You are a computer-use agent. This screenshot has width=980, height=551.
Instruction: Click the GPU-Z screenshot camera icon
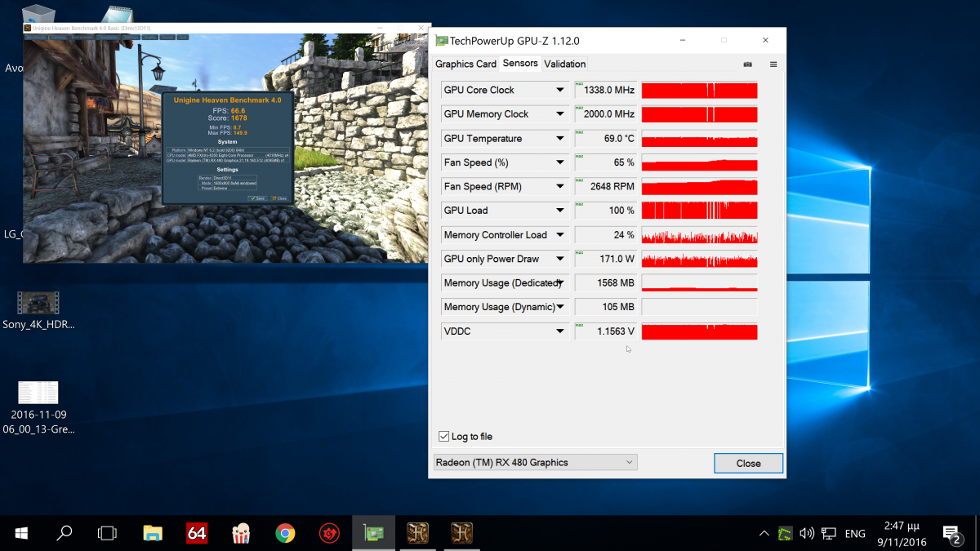[x=747, y=64]
